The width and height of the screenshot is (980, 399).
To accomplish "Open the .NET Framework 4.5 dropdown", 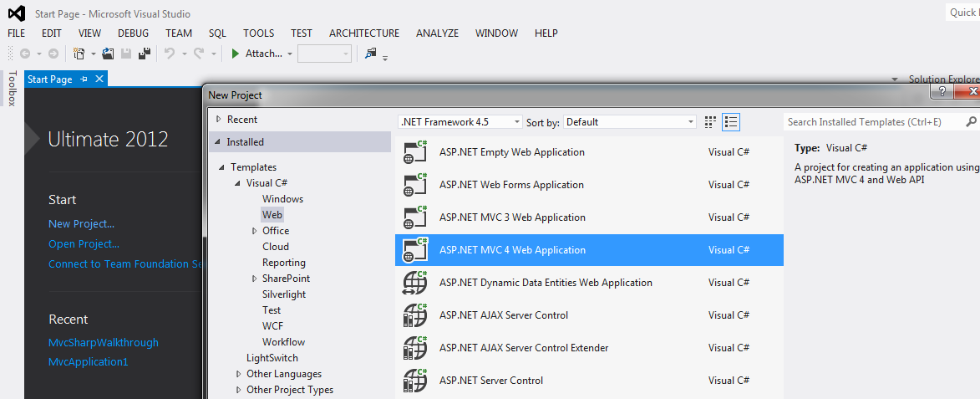I will click(x=460, y=122).
